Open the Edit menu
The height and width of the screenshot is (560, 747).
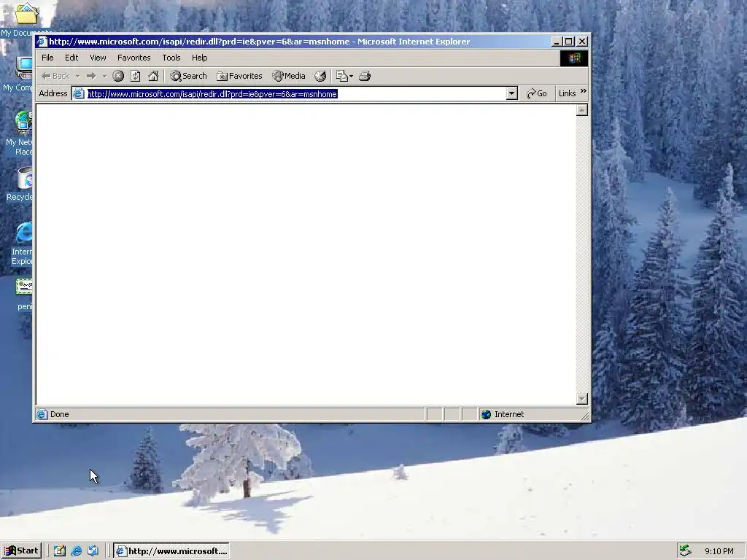pos(71,58)
